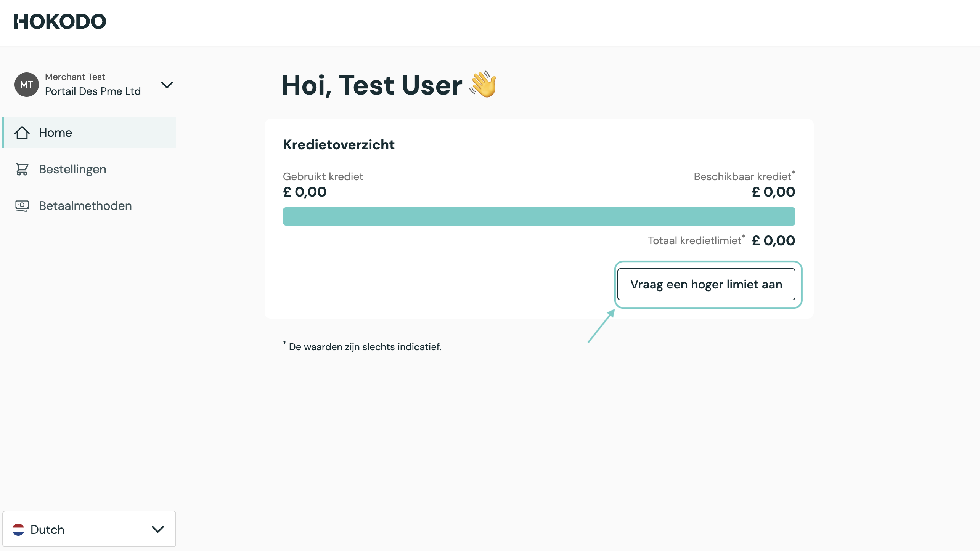Select the Home menu item

(x=55, y=133)
